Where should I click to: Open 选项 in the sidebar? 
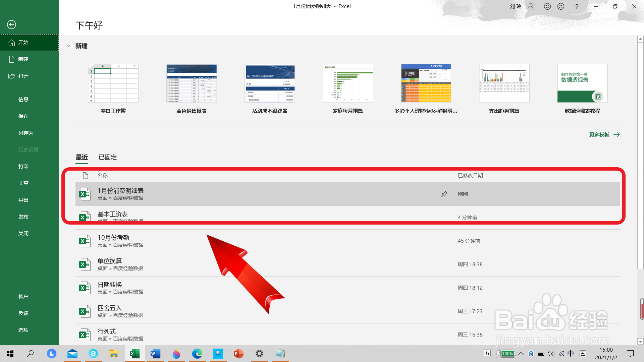pos(23,330)
